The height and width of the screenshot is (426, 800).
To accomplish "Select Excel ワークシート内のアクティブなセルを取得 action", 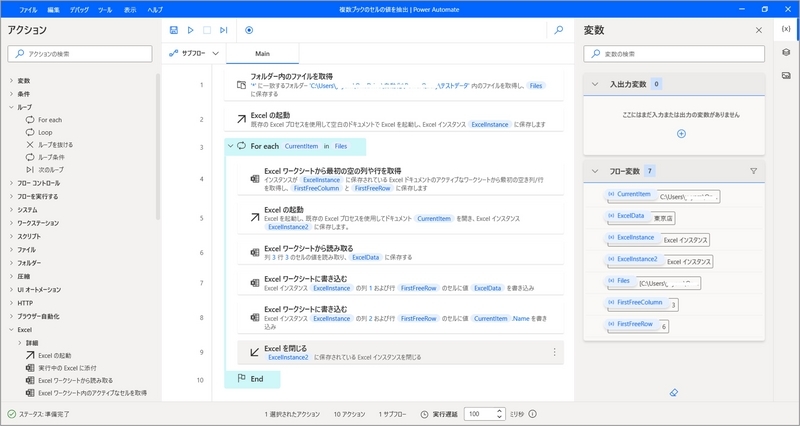I will [x=86, y=393].
